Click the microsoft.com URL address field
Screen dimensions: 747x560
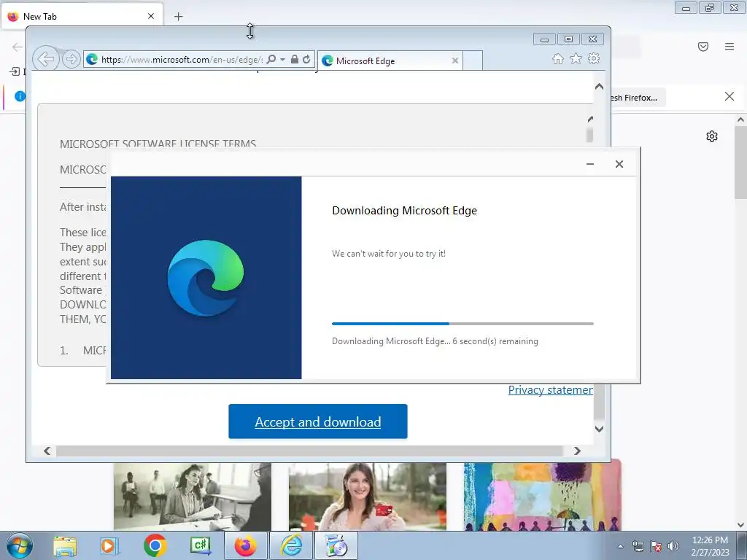point(182,60)
